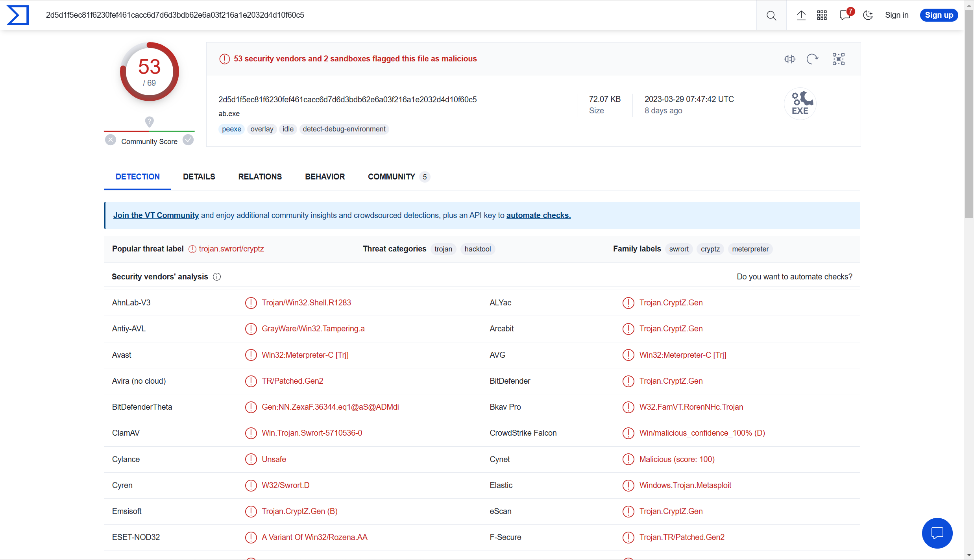Vote malicious with community X button
This screenshot has height=560, width=974.
[111, 140]
